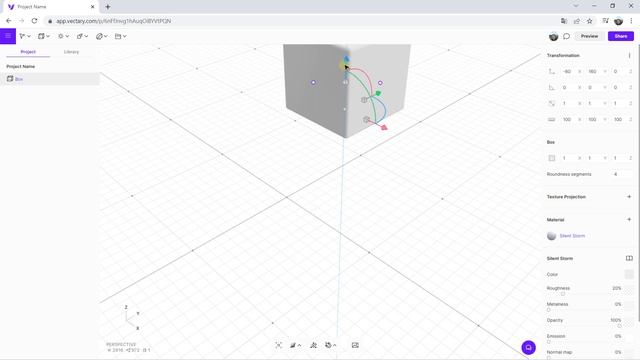This screenshot has height=360, width=640.
Task: Open the pen drawing tool dropdown in the top toolbar
Action: pos(102,36)
